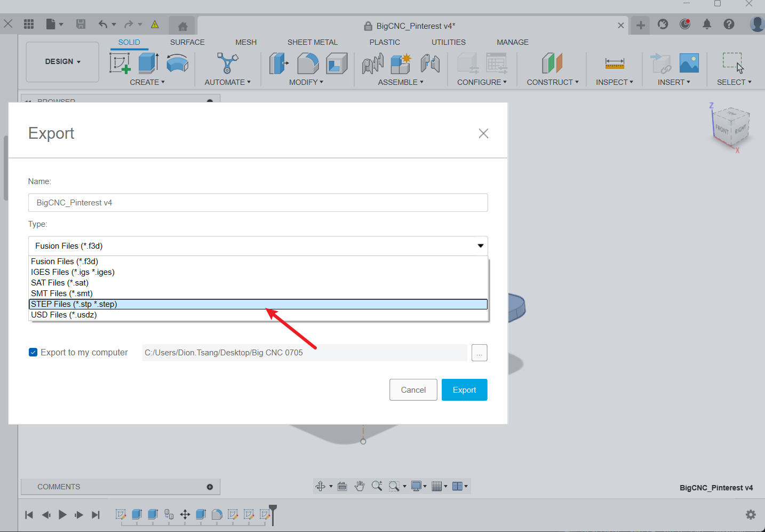Open the extensions icon in title bar

663,24
